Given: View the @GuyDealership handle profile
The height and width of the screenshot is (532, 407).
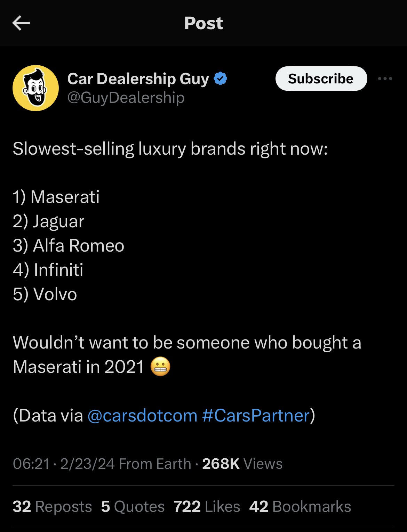Looking at the screenshot, I should 126,98.
